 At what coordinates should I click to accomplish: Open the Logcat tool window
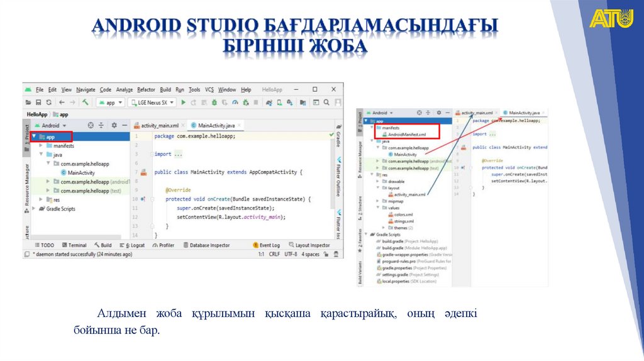[x=132, y=245]
